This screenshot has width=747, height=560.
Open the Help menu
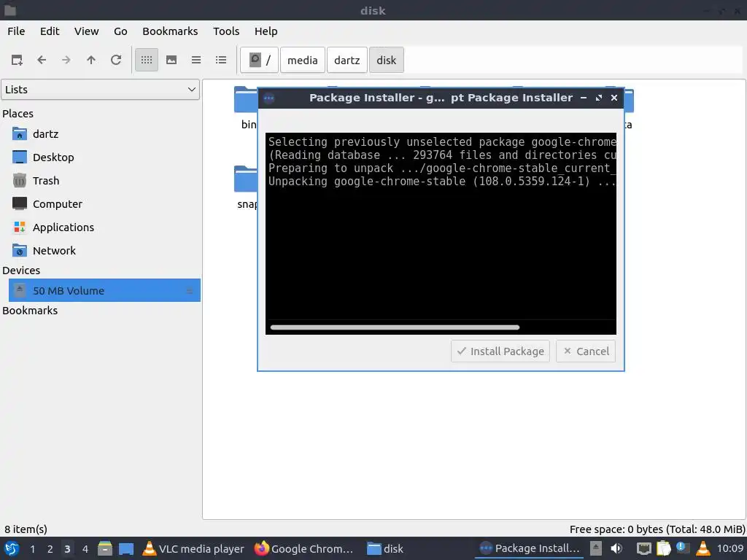tap(266, 31)
